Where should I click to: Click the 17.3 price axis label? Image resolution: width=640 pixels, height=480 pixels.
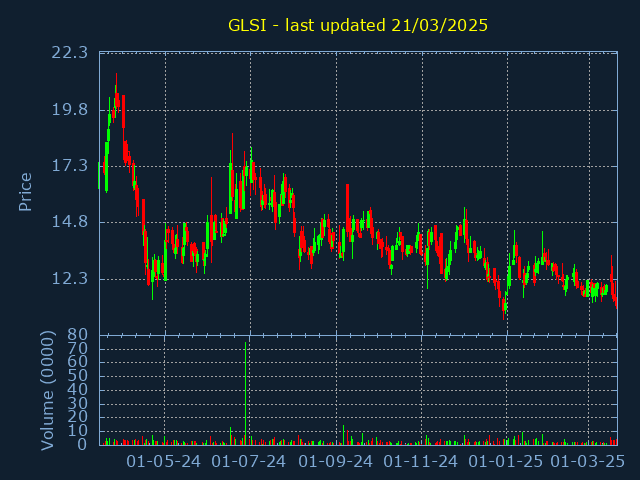point(69,166)
